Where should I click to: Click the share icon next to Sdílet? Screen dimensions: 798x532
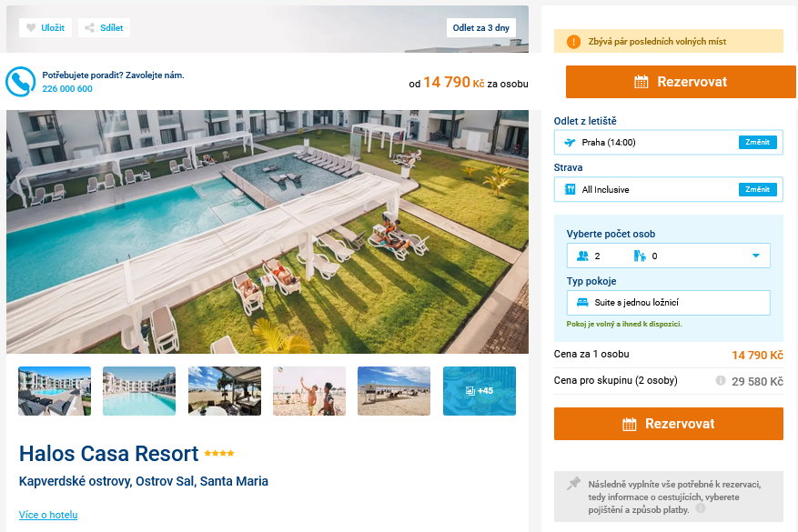(x=89, y=28)
